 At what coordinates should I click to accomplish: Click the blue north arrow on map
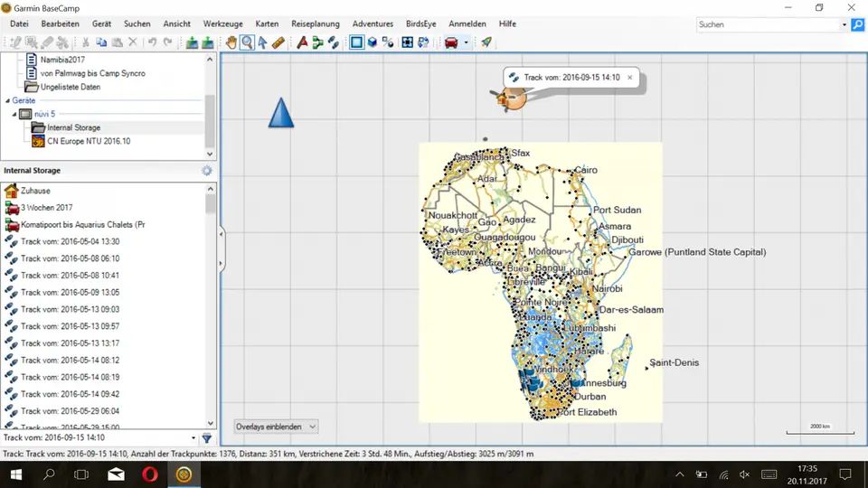(281, 113)
